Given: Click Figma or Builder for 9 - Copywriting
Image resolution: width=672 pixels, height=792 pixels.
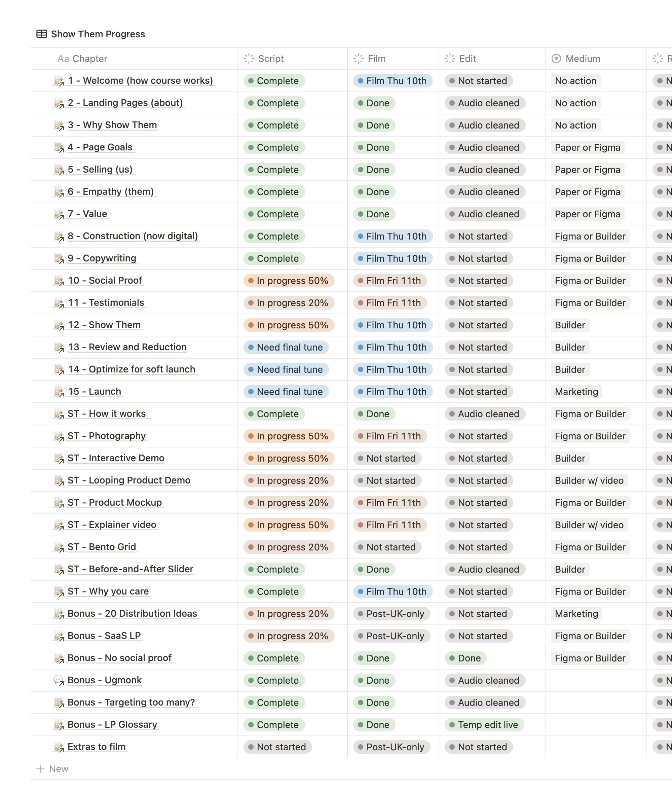Looking at the screenshot, I should tap(590, 258).
